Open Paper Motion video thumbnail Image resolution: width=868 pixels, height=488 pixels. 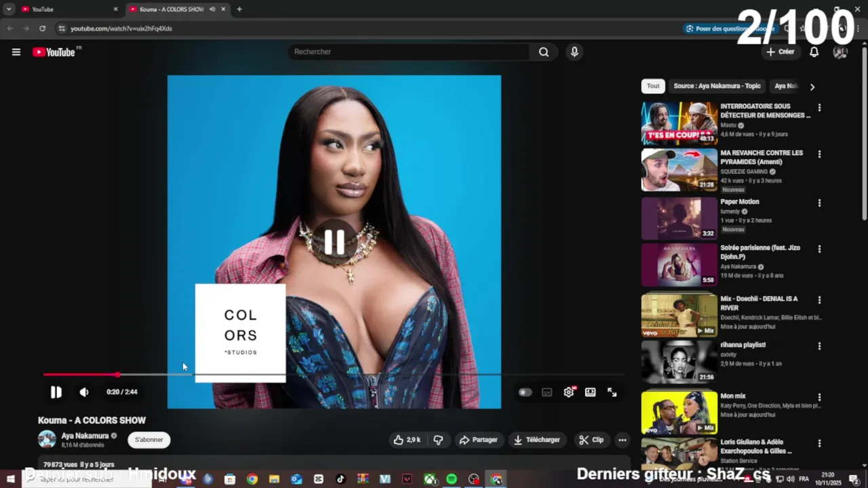[x=679, y=218]
